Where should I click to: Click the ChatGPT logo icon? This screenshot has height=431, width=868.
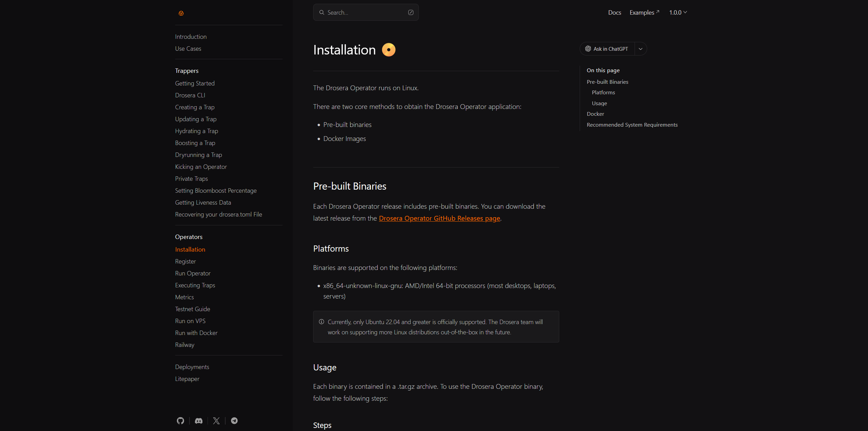(588, 49)
